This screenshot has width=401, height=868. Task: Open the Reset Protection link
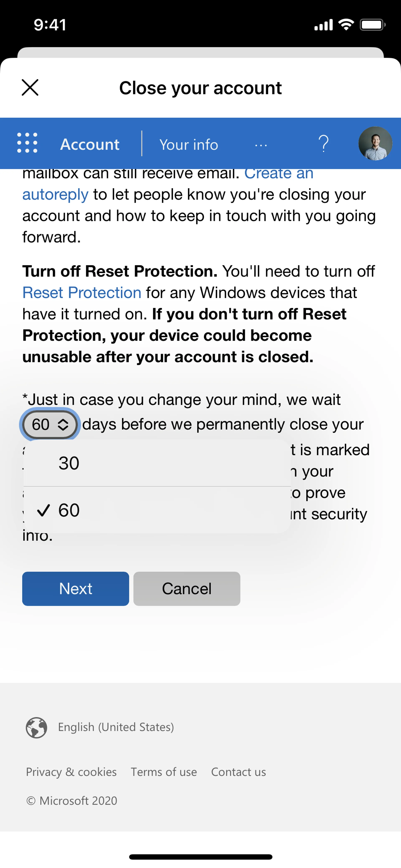(x=81, y=293)
